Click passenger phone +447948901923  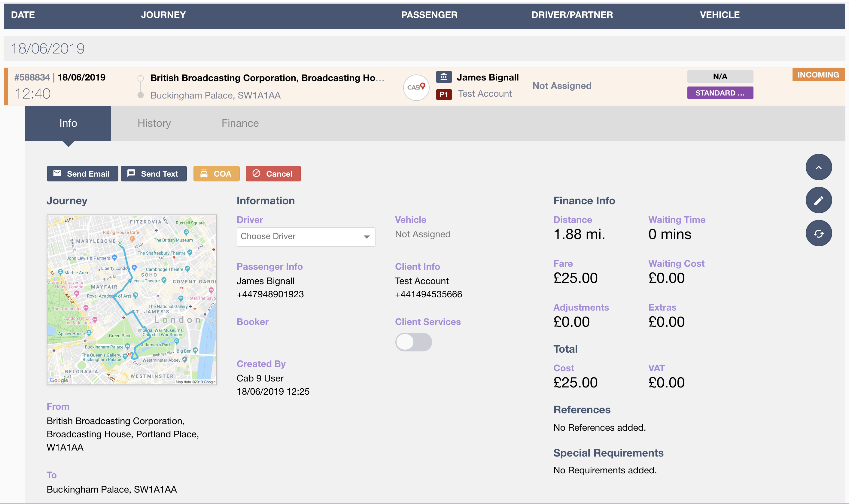(x=270, y=294)
